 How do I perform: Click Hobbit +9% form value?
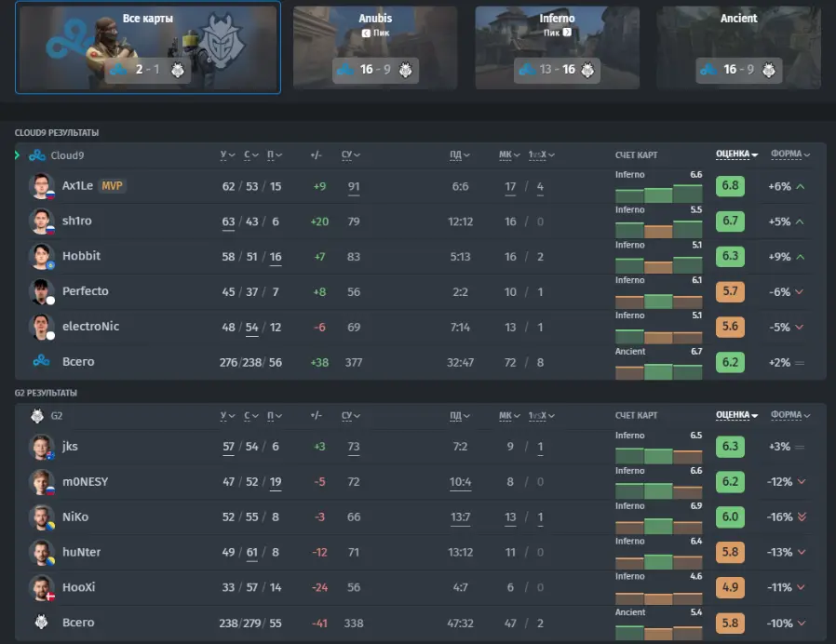pos(779,257)
